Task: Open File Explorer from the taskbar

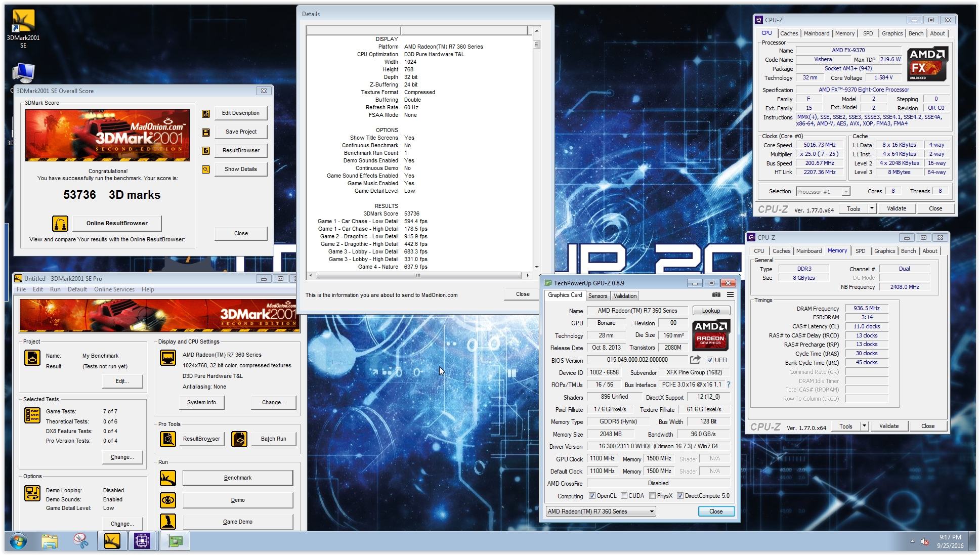Action: (x=50, y=541)
